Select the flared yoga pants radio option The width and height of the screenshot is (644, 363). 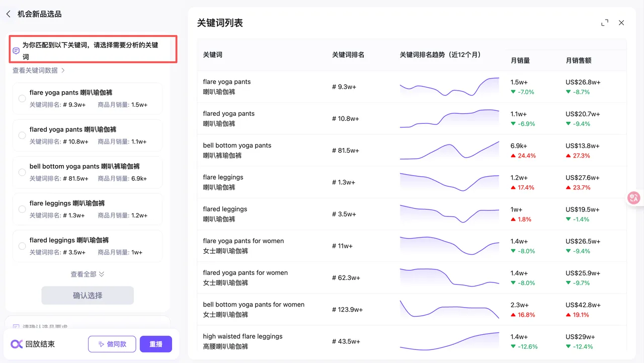click(x=22, y=135)
